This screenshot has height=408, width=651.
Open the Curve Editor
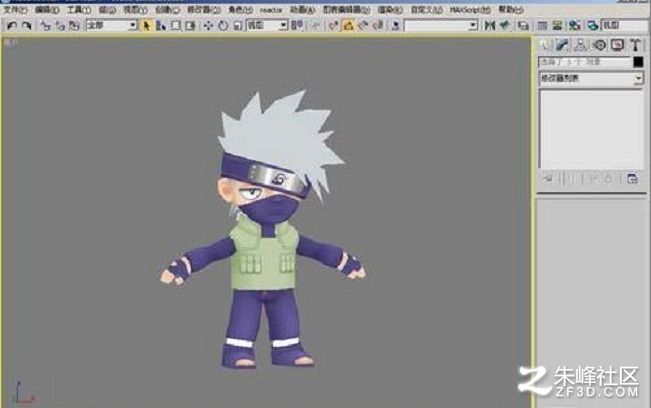click(542, 26)
